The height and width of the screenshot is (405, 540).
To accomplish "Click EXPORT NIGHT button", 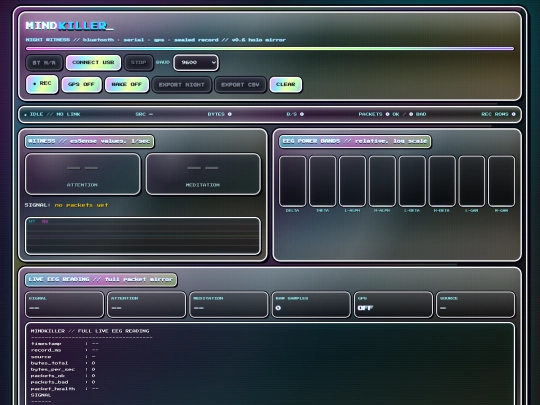I will (181, 85).
